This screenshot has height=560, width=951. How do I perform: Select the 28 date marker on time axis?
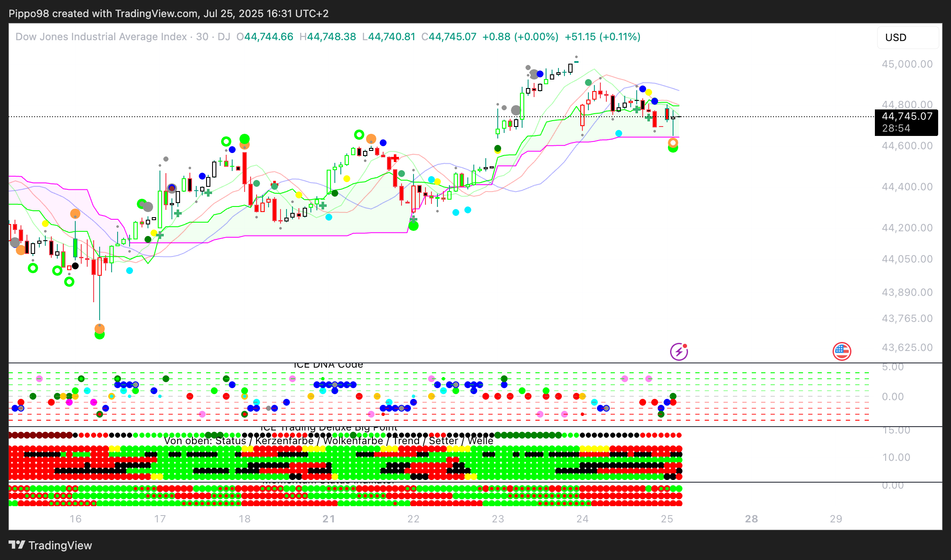(751, 519)
